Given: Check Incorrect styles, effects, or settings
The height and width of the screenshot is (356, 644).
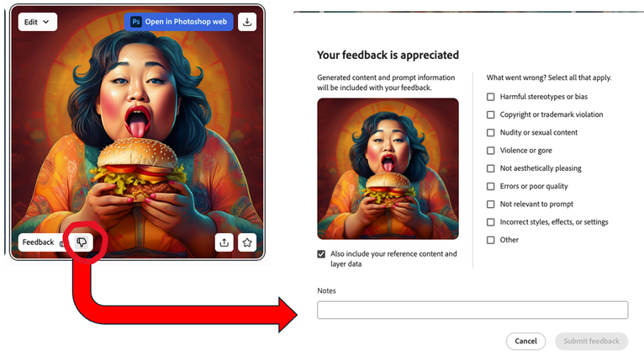Looking at the screenshot, I should click(x=490, y=222).
